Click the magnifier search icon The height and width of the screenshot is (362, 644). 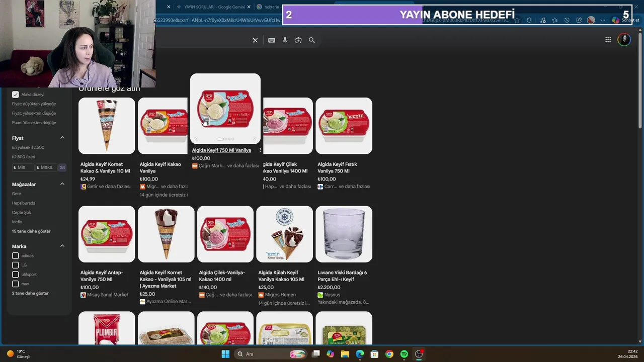(312, 40)
